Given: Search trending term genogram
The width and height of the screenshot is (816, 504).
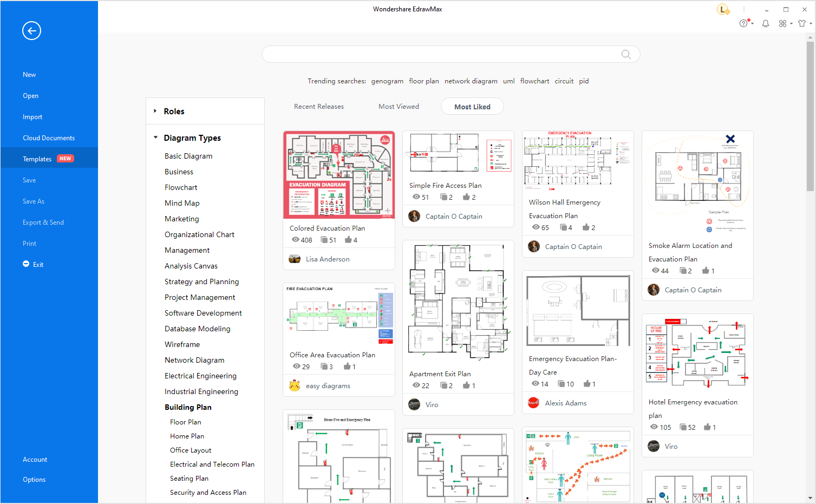Looking at the screenshot, I should point(387,81).
